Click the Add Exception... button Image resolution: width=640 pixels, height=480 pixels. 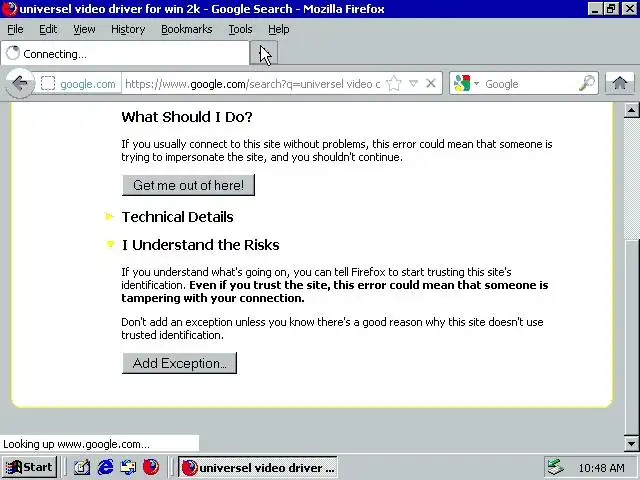click(179, 363)
